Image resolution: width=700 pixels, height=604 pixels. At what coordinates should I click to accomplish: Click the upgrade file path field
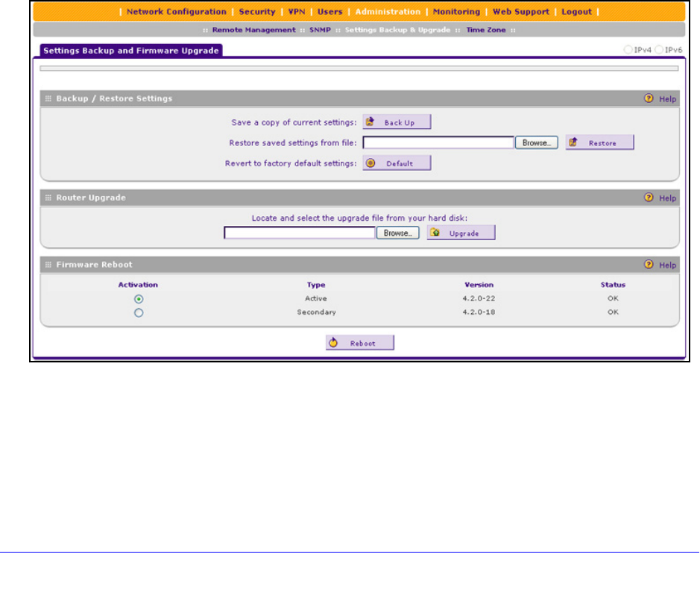pos(300,233)
